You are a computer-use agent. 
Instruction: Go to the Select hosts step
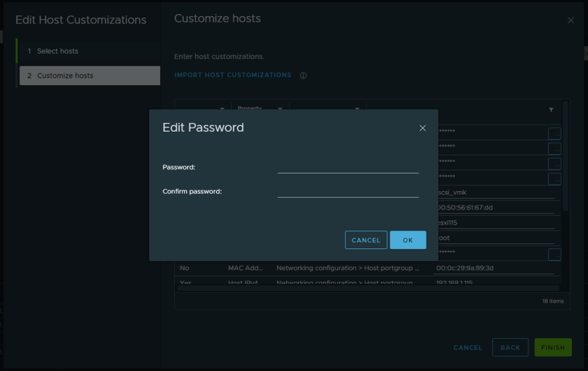(57, 51)
